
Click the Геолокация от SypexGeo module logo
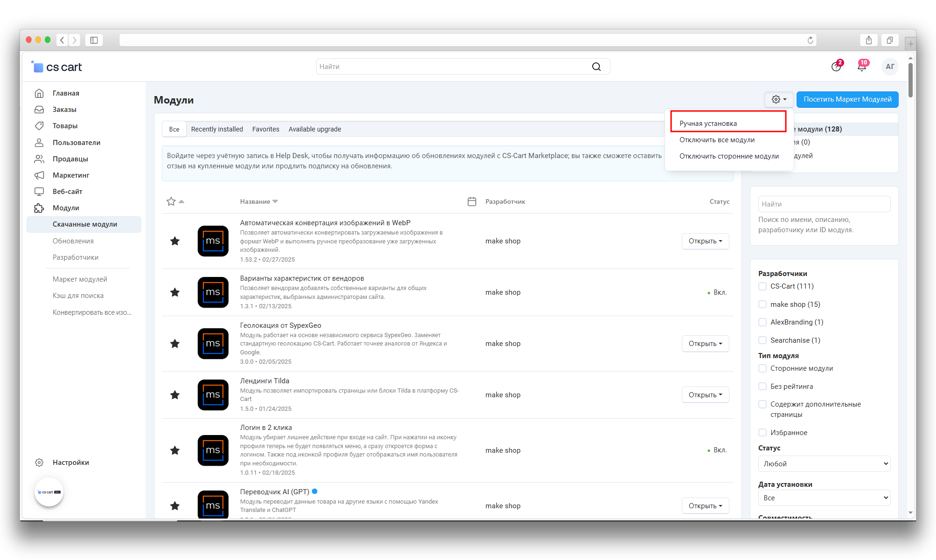pyautogui.click(x=213, y=344)
